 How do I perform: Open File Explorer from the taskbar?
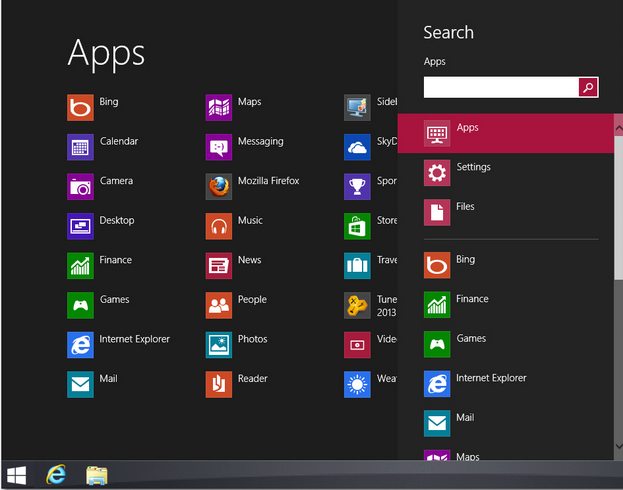point(97,475)
